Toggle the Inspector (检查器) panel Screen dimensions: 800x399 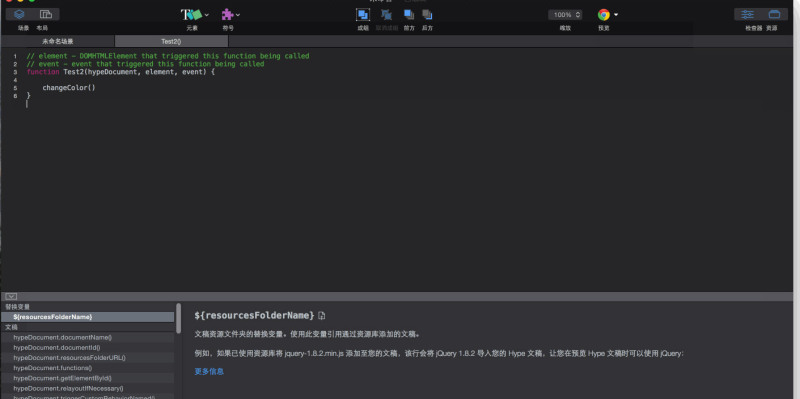[747, 14]
